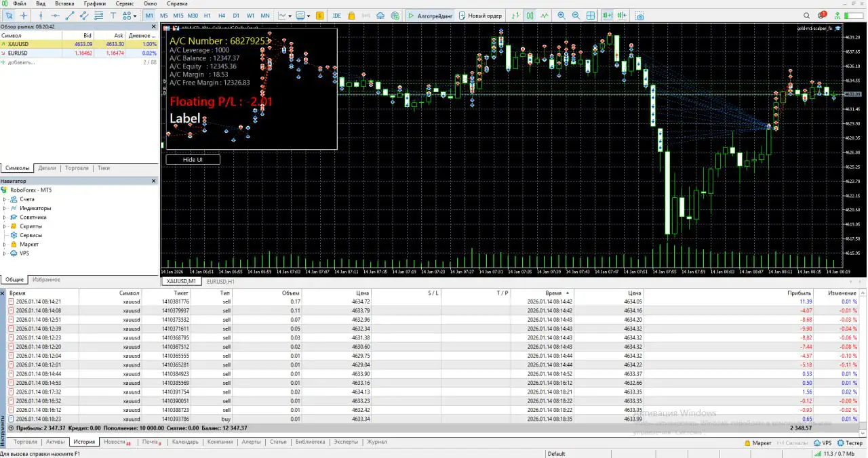Image resolution: width=868 pixels, height=458 pixels.
Task: Toggle chart auto-scroll to latest bar
Action: (606, 16)
